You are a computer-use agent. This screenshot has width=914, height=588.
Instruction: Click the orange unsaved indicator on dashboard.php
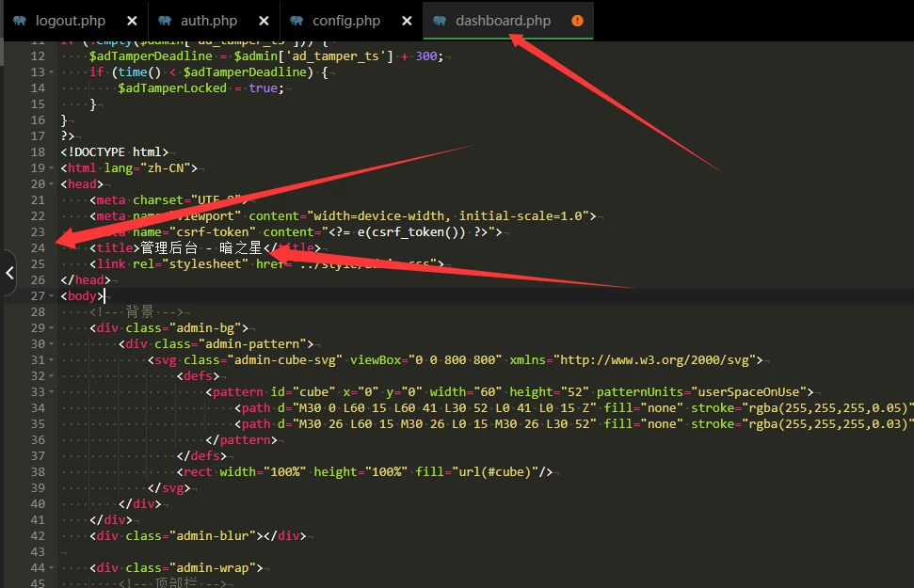pos(577,21)
